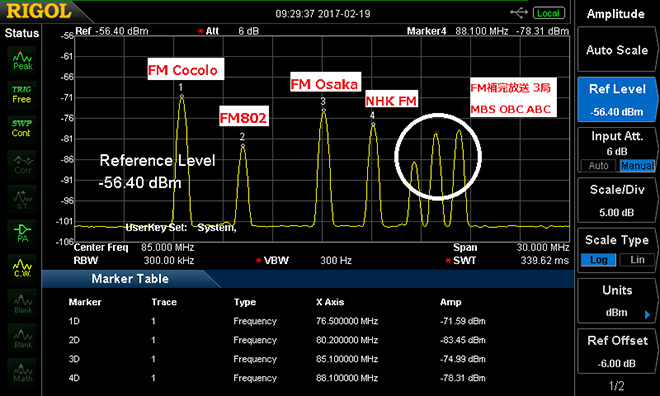Click the Auto Scale button
The image size is (660, 396).
pyautogui.click(x=617, y=50)
